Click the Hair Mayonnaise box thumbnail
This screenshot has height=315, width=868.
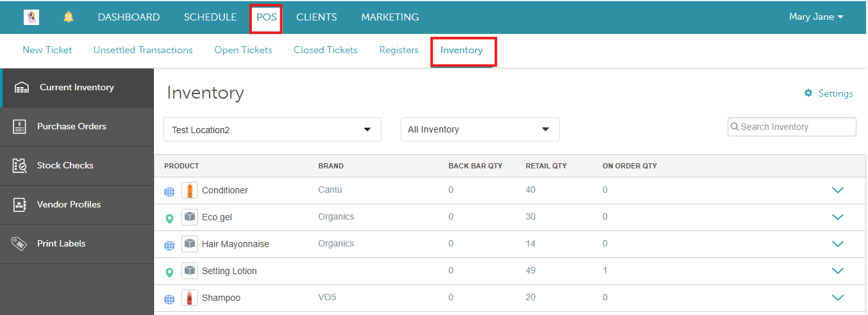tap(190, 244)
